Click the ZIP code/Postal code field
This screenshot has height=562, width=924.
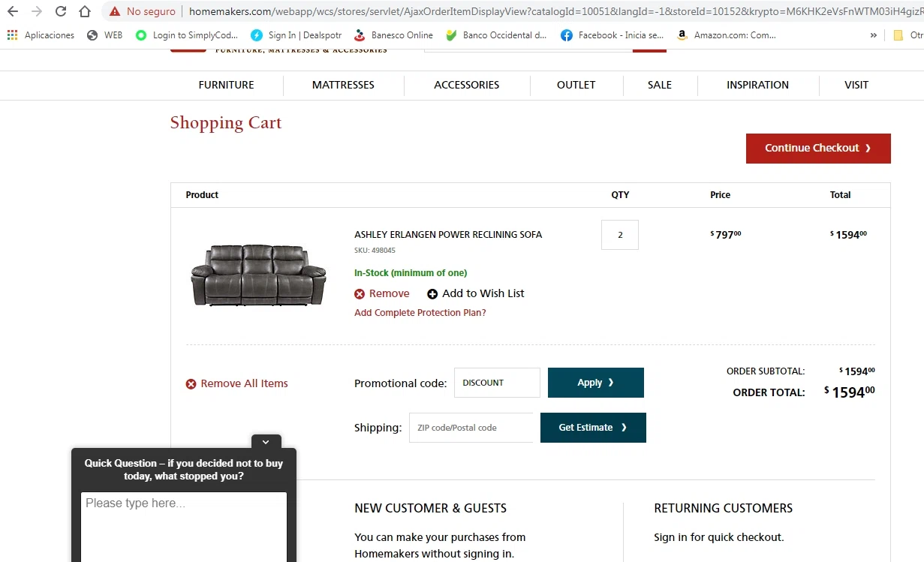click(471, 428)
